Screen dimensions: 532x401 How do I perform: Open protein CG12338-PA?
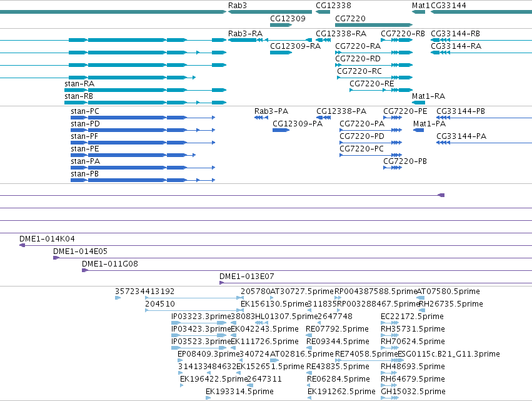tap(341, 111)
